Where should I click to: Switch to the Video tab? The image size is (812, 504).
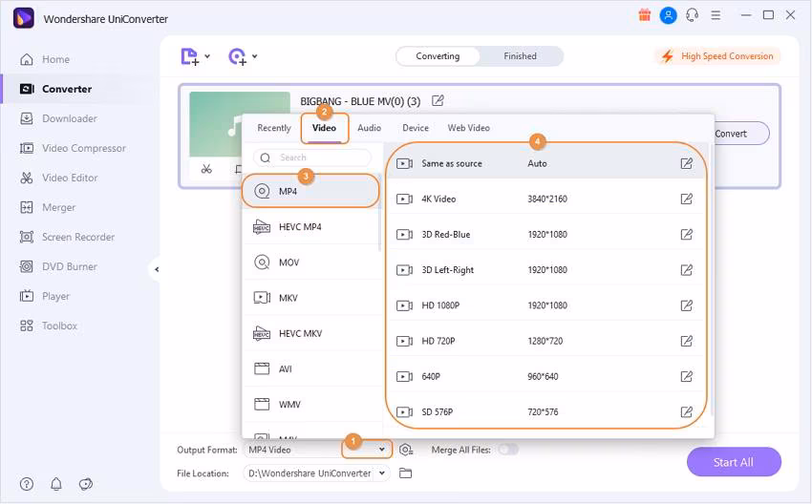[324, 128]
